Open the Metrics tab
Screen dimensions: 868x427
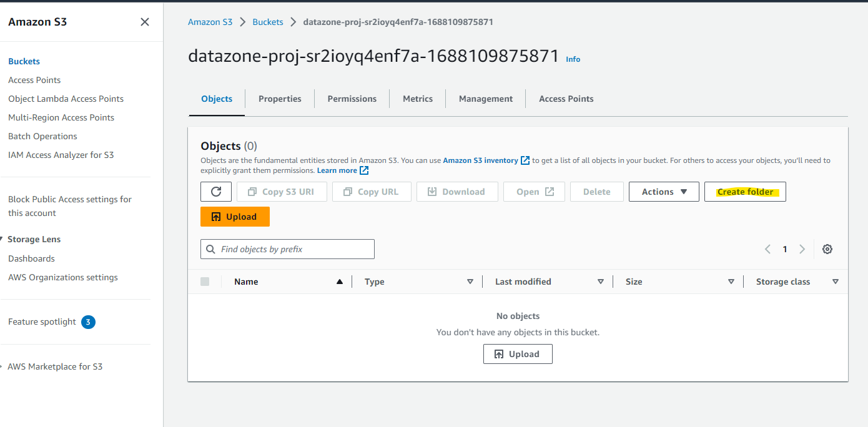pos(418,99)
